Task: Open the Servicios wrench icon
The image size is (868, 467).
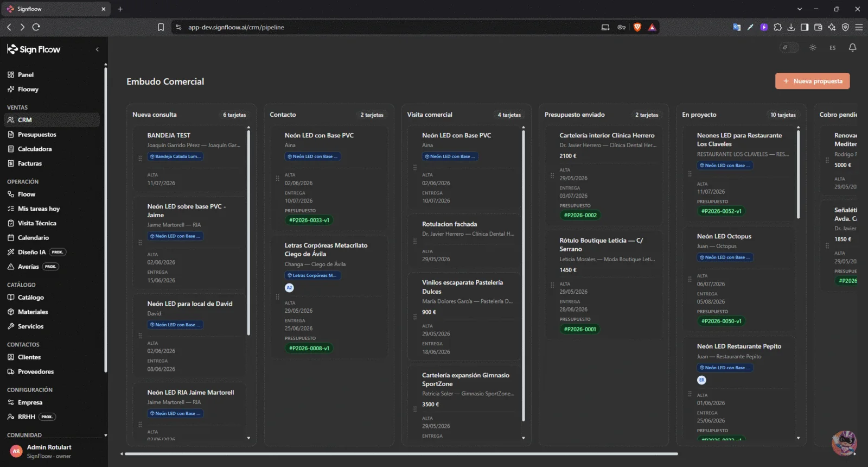Action: [11, 326]
